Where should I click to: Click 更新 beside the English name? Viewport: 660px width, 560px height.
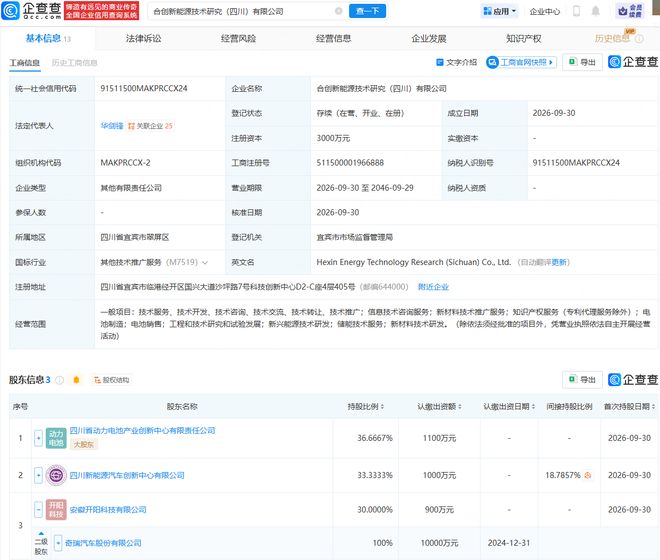pos(559,262)
